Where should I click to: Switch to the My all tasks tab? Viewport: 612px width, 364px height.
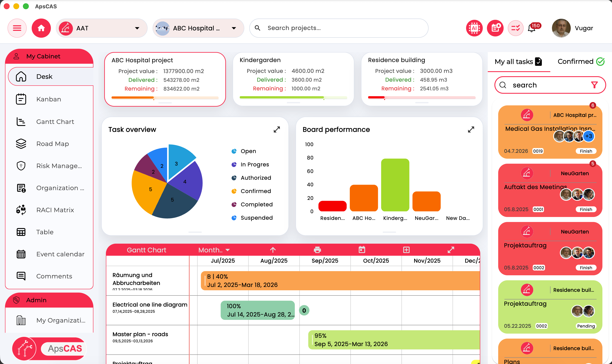(x=518, y=61)
